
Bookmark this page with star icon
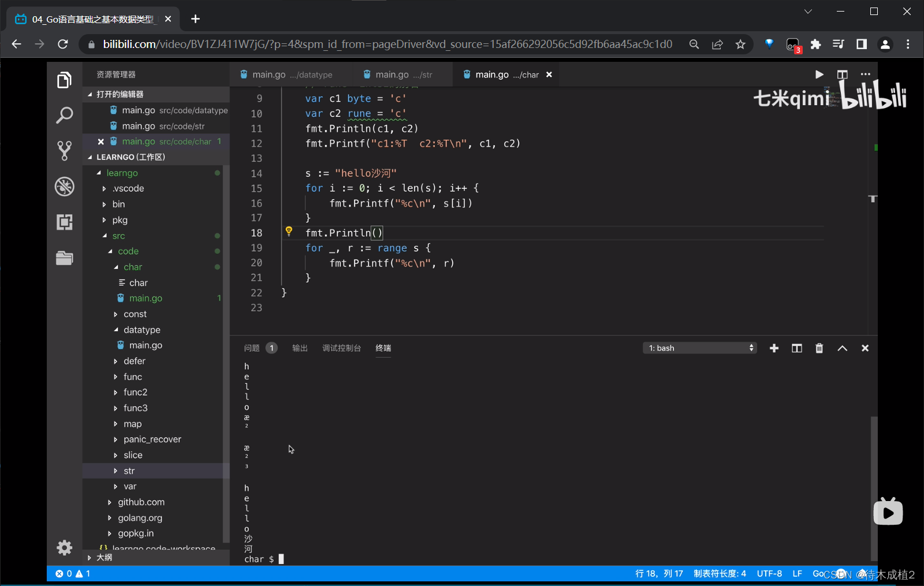tap(740, 44)
